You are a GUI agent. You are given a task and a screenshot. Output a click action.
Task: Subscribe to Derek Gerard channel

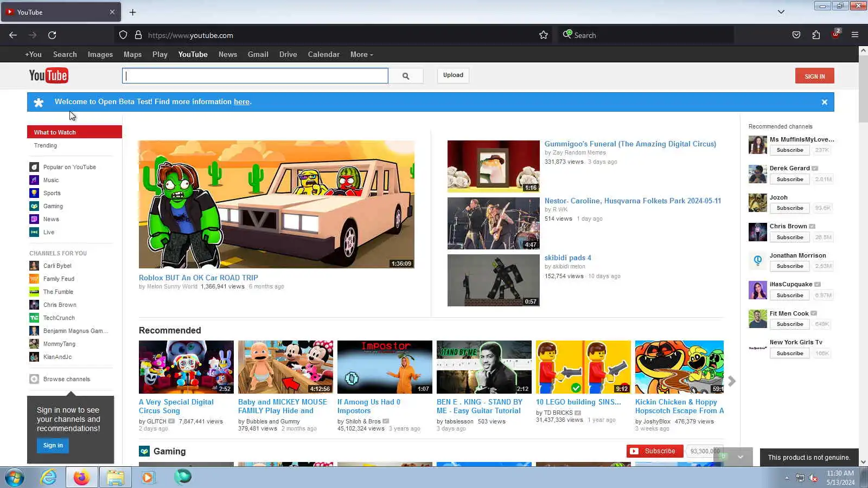click(x=790, y=179)
